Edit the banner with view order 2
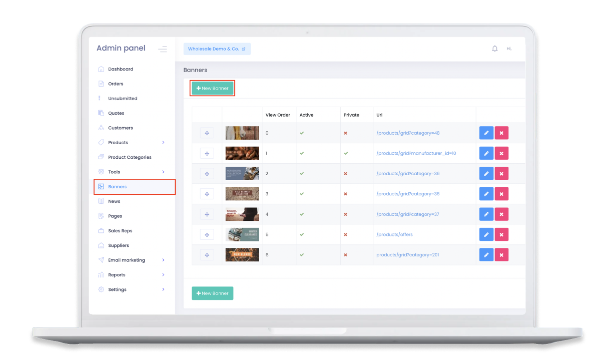Image resolution: width=616 pixels, height=360 pixels. [x=486, y=173]
